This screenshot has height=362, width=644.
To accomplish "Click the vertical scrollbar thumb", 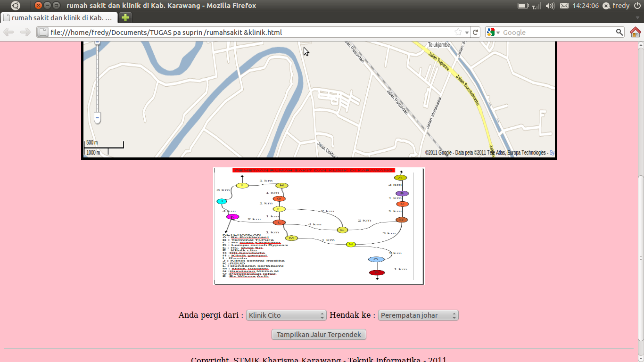I will point(641,257).
